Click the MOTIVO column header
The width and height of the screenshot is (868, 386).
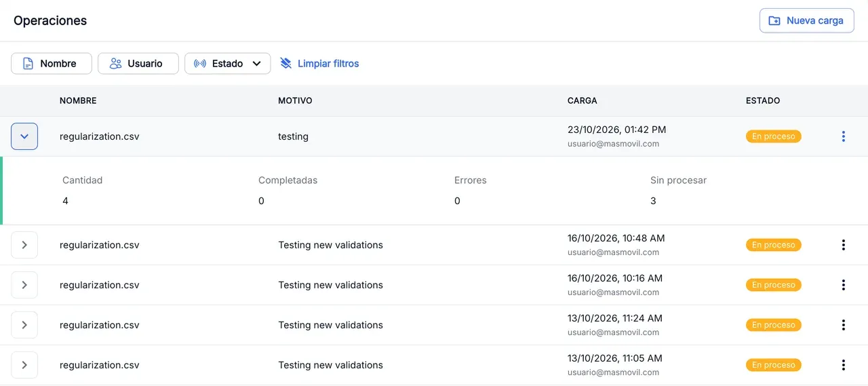point(295,100)
